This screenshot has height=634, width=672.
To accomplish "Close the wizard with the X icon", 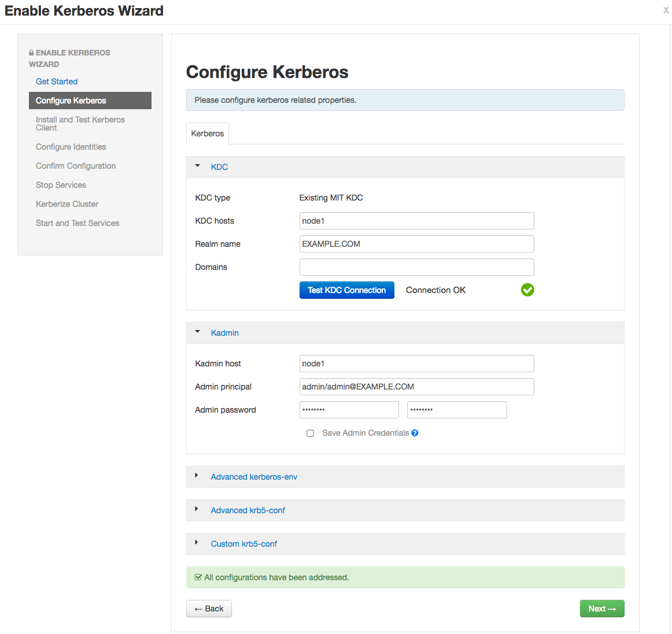I will 666,10.
